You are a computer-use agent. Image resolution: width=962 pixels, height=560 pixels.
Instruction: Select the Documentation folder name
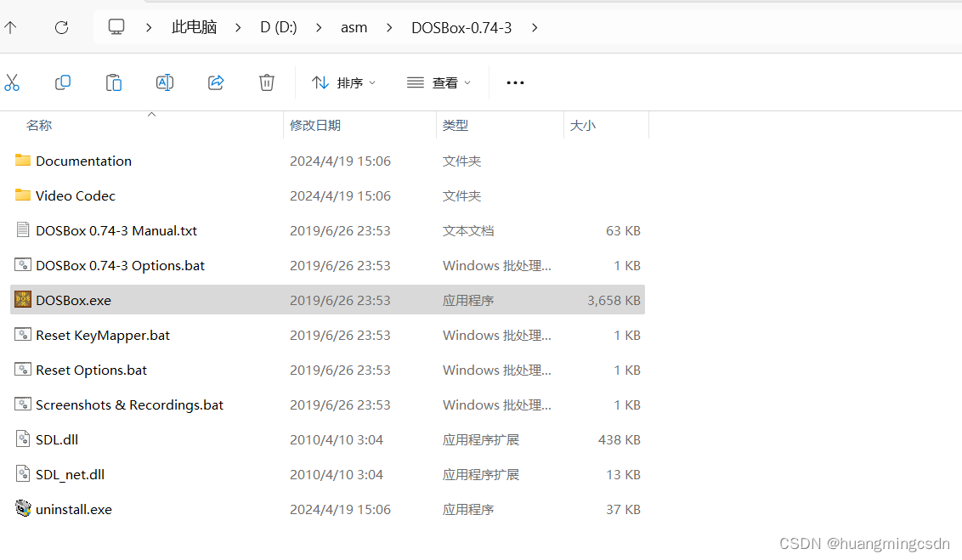[x=83, y=161]
